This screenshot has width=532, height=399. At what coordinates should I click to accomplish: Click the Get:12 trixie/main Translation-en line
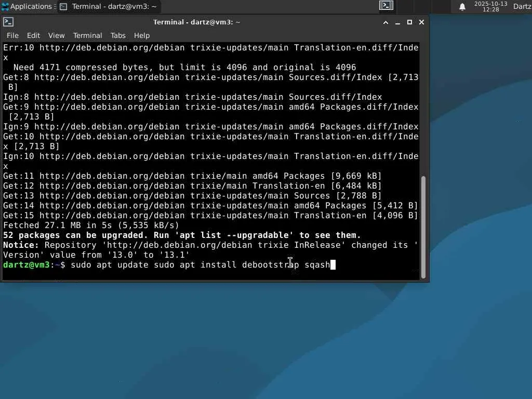click(192, 186)
